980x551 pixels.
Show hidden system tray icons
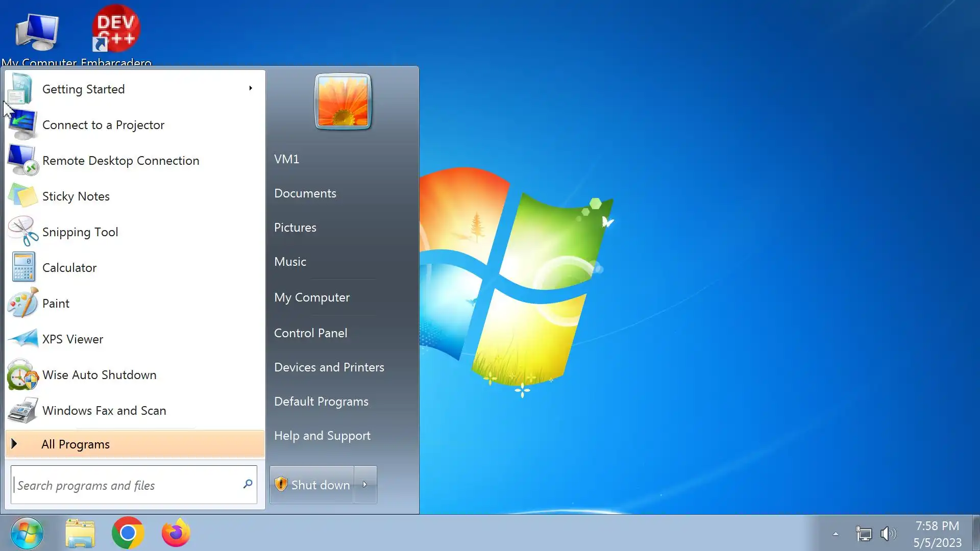pyautogui.click(x=836, y=534)
